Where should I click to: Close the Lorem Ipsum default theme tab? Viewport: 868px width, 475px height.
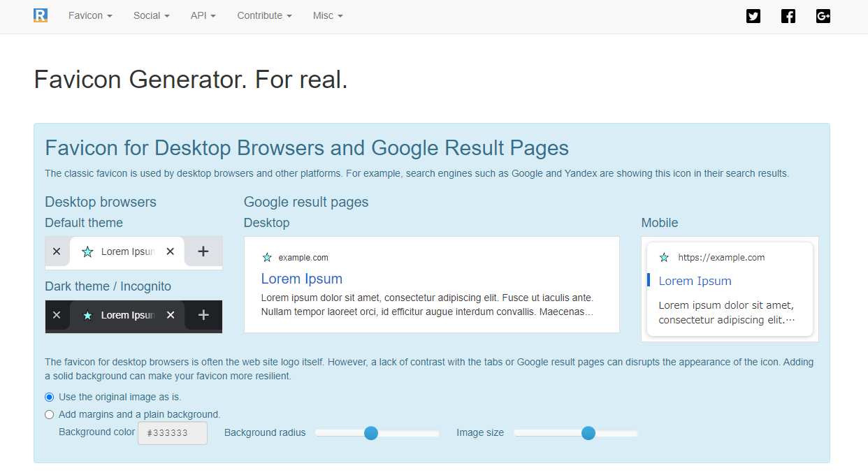point(171,251)
